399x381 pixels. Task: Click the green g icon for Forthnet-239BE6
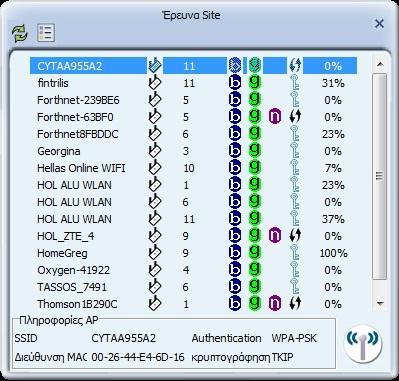pos(255,99)
